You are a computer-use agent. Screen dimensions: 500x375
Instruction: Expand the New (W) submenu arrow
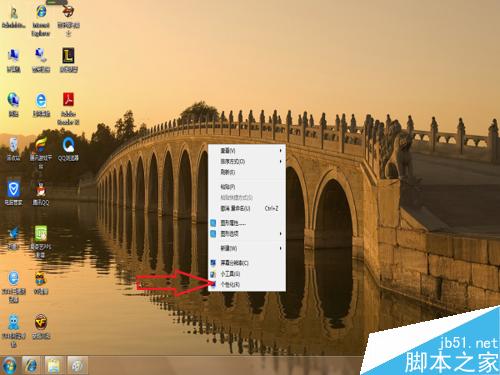[280, 248]
